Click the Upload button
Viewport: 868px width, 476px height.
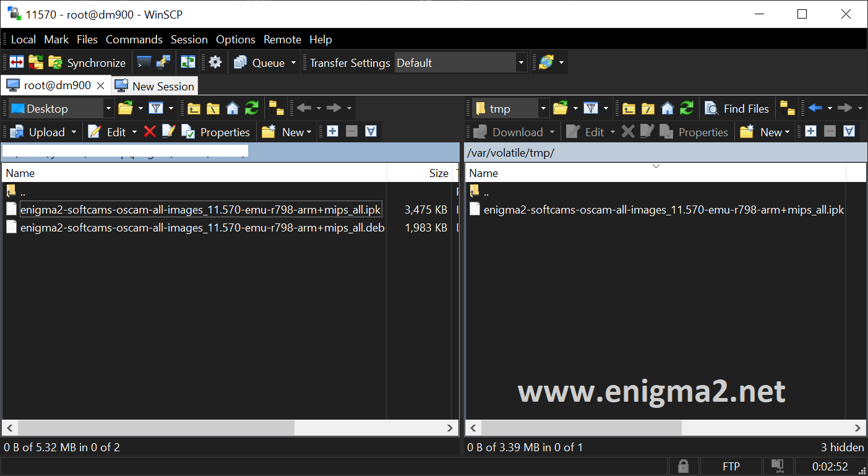38,132
